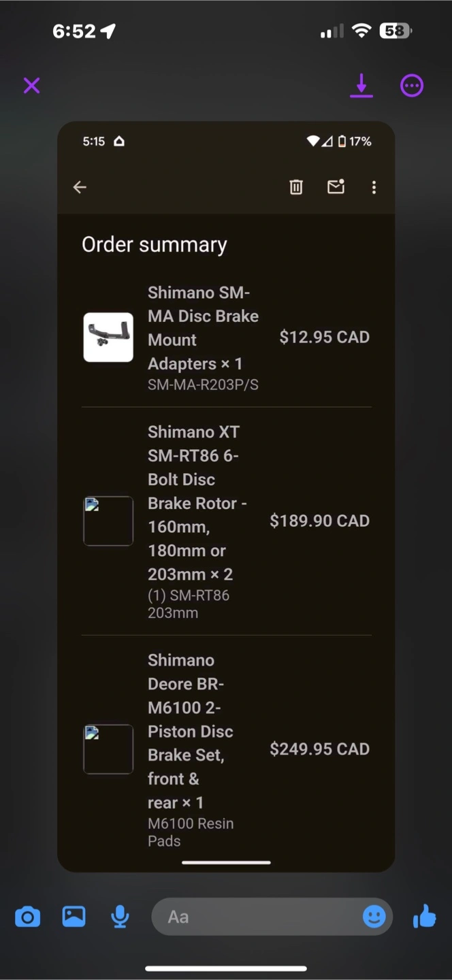
Task: Open the three-dot overflow menu in email
Action: pyautogui.click(x=374, y=187)
